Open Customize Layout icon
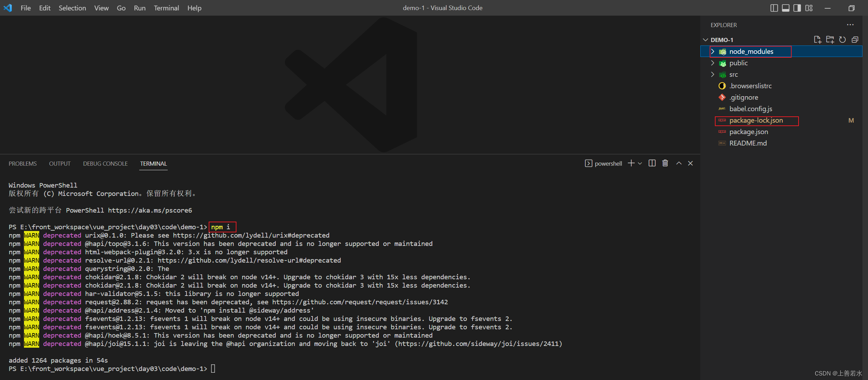Screen dimensions: 868x380 (809, 8)
